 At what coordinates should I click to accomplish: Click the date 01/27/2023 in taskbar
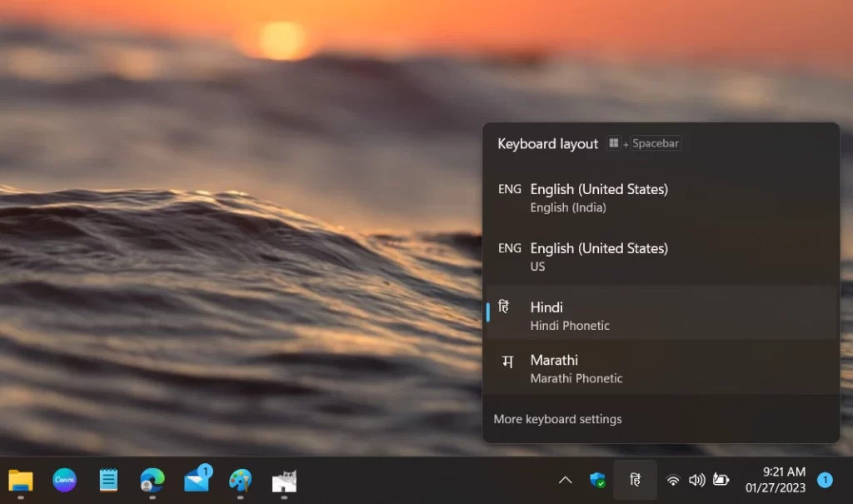776,487
